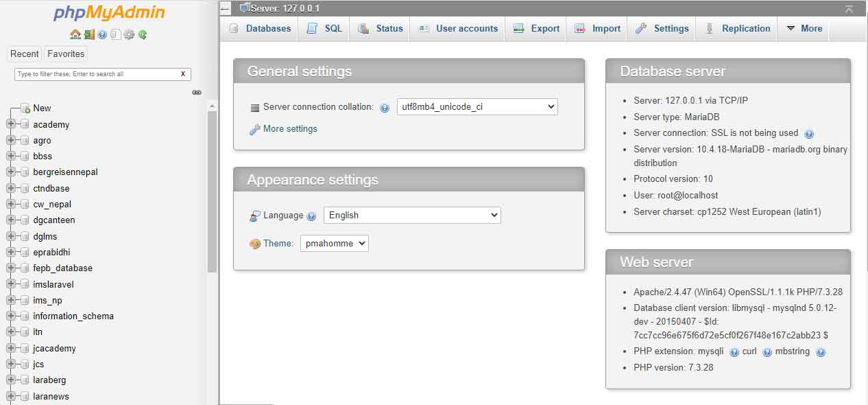Viewport: 868px width, 405px height.
Task: Expand the information_schema node
Action: pos(11,316)
